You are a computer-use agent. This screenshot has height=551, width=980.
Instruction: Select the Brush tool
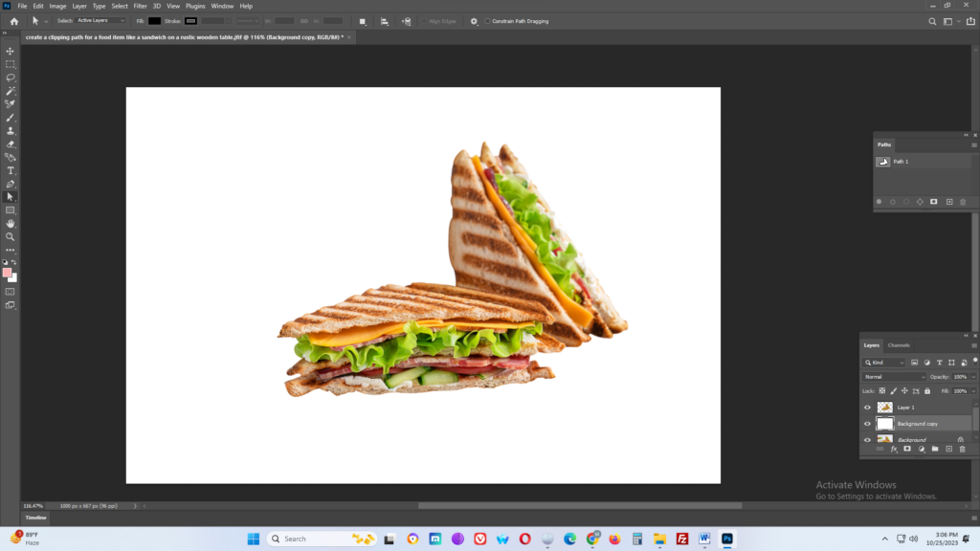10,118
